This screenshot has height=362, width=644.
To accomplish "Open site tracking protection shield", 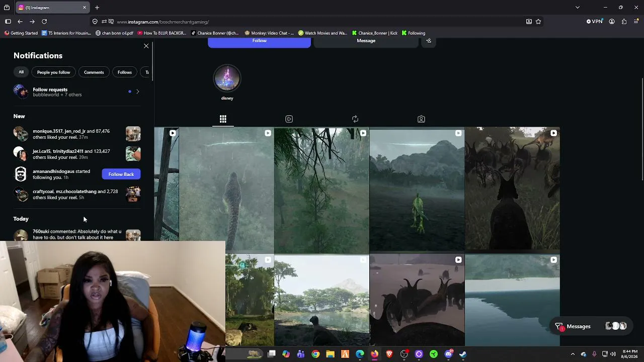I will point(95,22).
